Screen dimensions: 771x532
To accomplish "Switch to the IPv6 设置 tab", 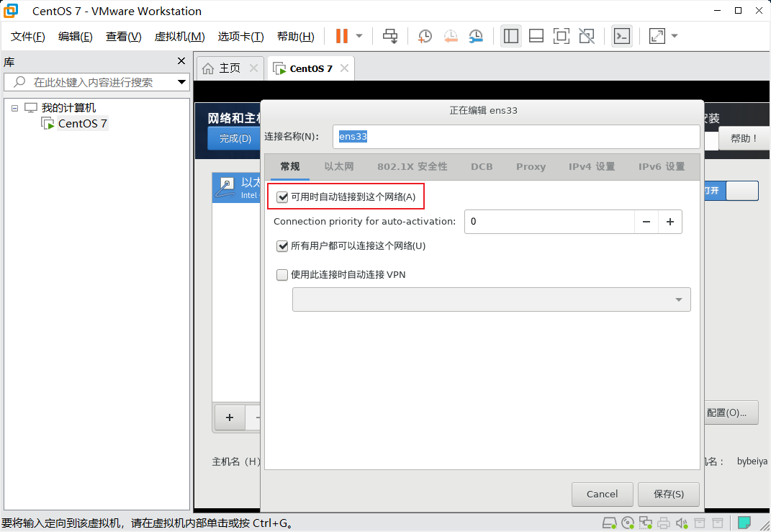I will 662,167.
